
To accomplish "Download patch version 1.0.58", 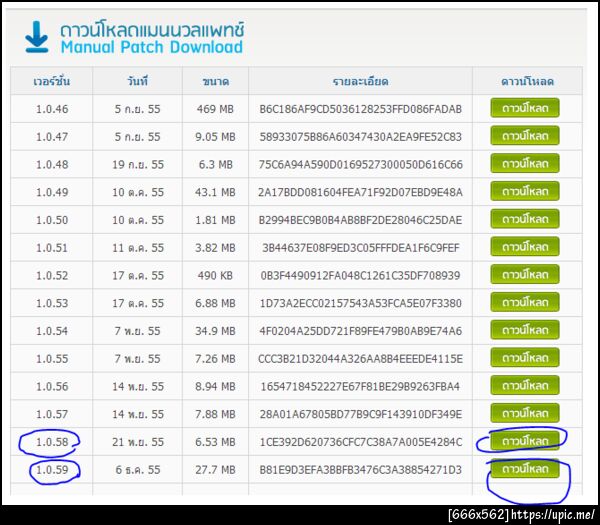I will (x=525, y=441).
